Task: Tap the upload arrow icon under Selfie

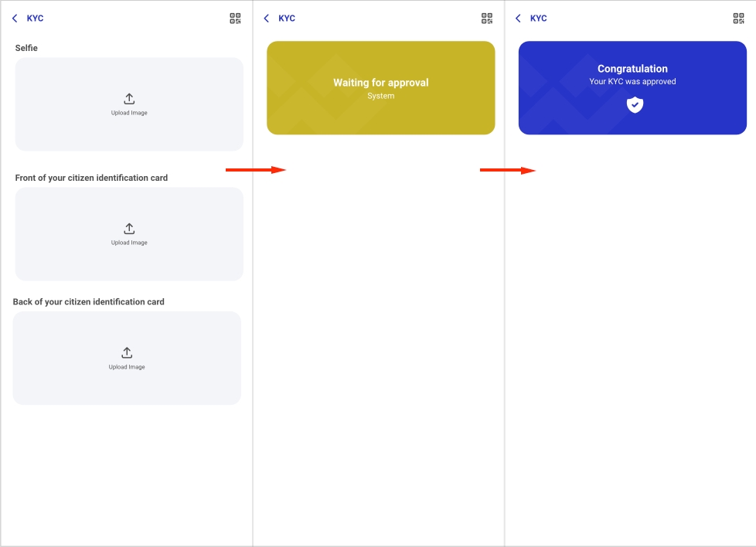Action: [129, 99]
